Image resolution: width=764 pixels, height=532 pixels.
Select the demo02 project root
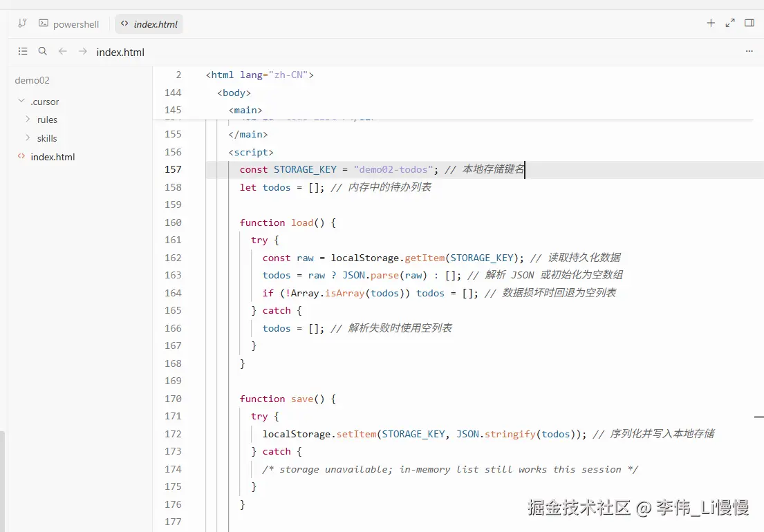tap(32, 80)
